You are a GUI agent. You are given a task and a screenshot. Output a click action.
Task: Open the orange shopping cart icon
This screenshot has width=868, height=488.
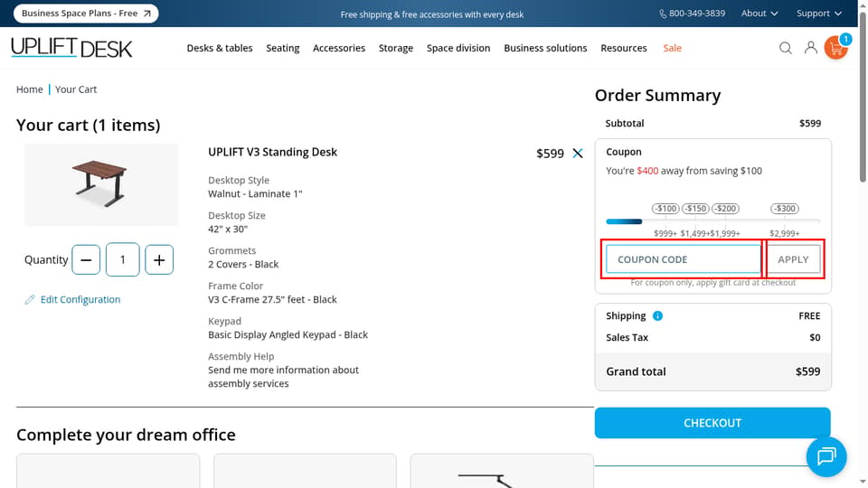[835, 48]
